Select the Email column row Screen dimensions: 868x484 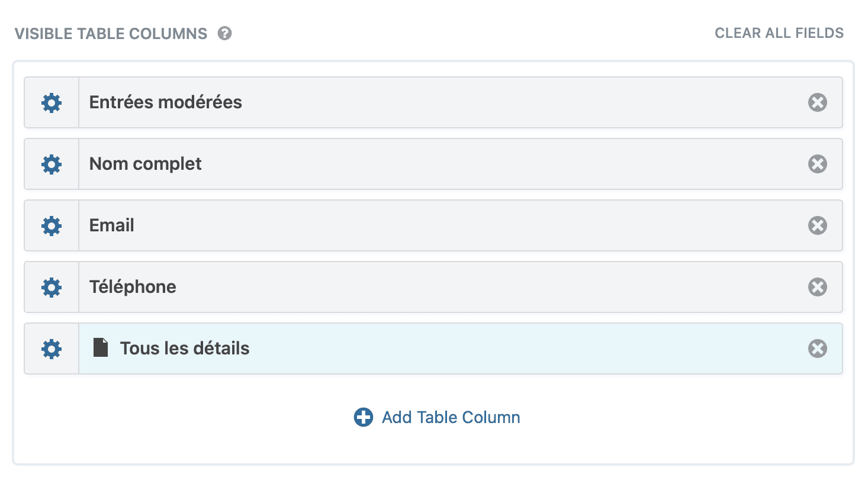[414, 225]
